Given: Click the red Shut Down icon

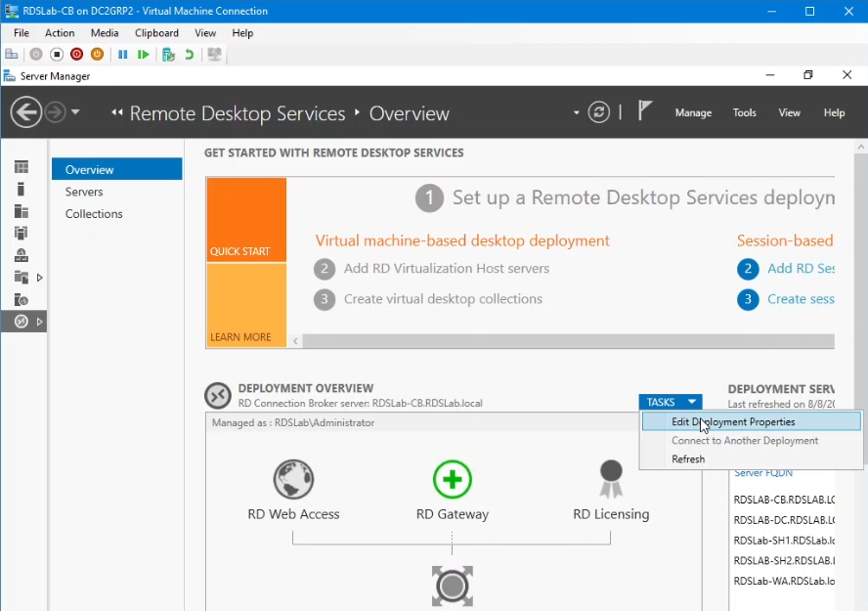Looking at the screenshot, I should 77,54.
